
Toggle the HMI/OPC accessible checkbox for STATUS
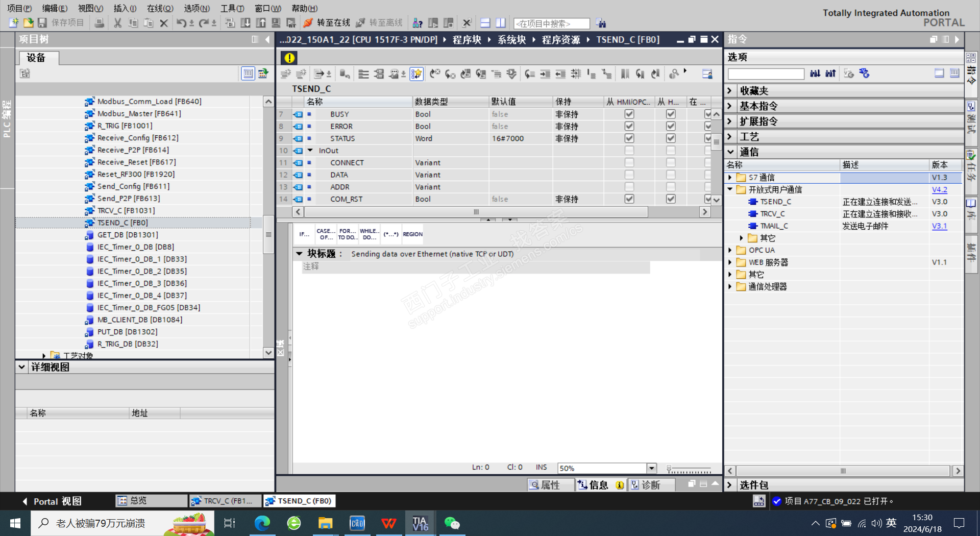click(629, 138)
